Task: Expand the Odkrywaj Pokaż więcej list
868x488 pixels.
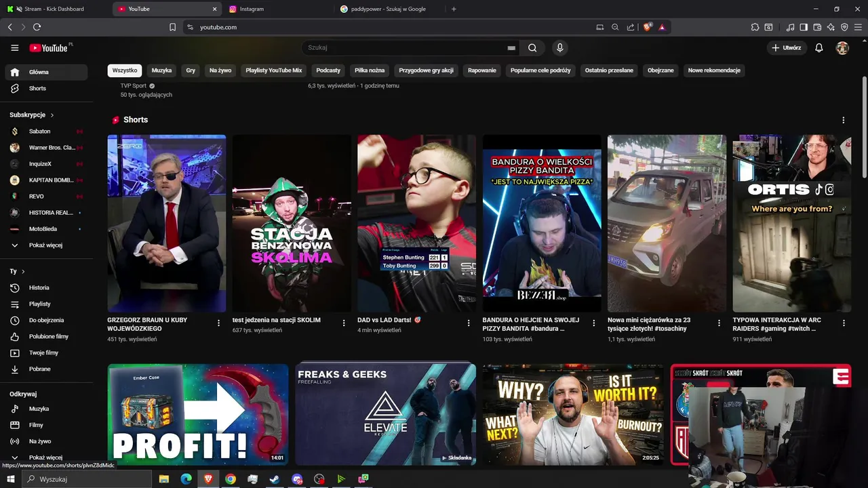Action: pyautogui.click(x=46, y=457)
